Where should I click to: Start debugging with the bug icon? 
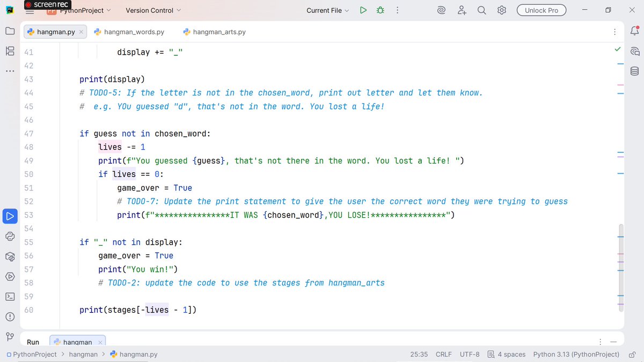[380, 10]
